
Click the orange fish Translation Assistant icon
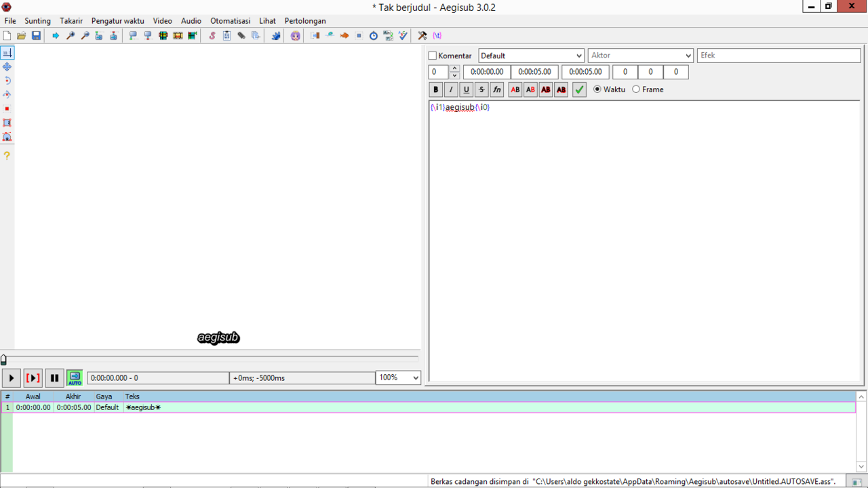pyautogui.click(x=344, y=35)
